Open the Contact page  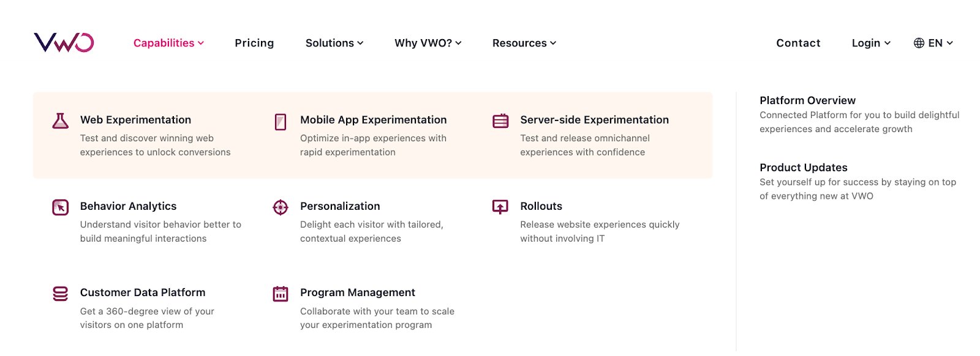click(x=798, y=43)
